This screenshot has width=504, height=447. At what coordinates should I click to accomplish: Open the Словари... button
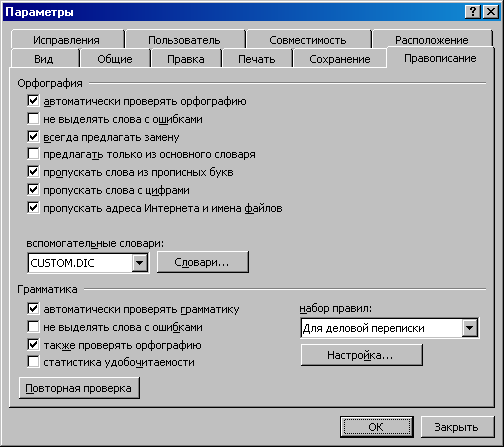(203, 262)
